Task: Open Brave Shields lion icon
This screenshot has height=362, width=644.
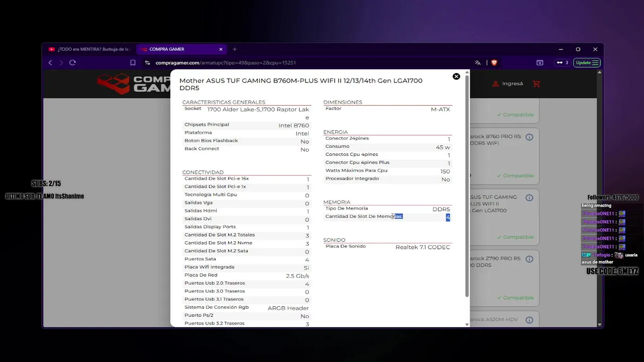Action: point(494,63)
